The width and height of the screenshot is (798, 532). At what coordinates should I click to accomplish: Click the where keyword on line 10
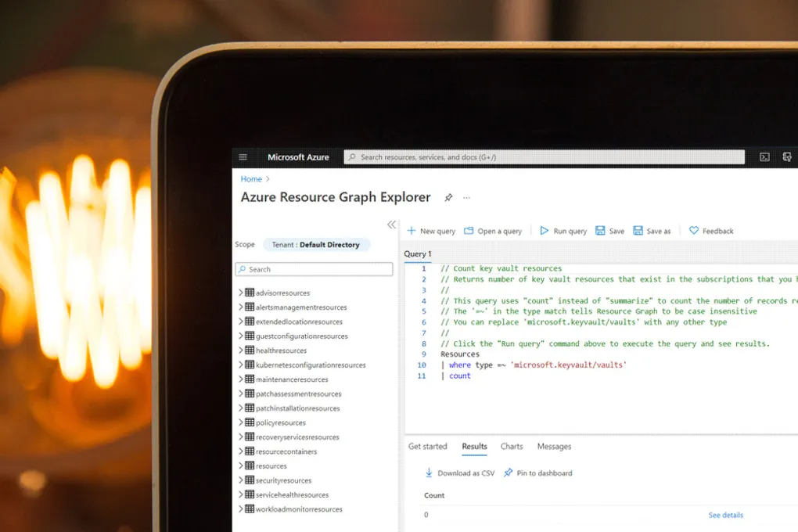[460, 365]
